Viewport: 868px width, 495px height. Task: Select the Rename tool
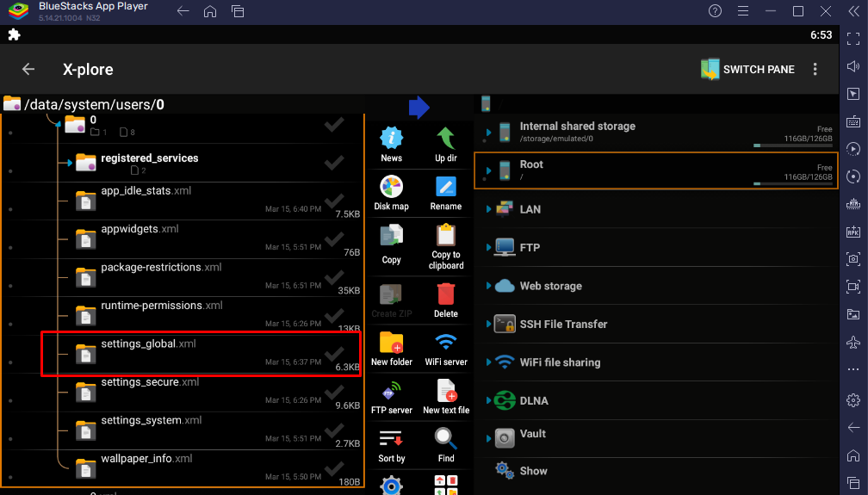click(446, 192)
